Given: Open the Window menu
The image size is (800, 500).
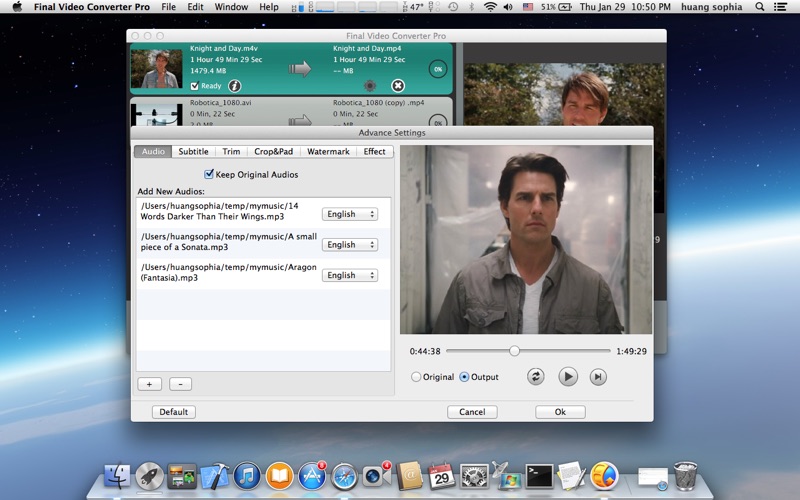Looking at the screenshot, I should tap(231, 7).
